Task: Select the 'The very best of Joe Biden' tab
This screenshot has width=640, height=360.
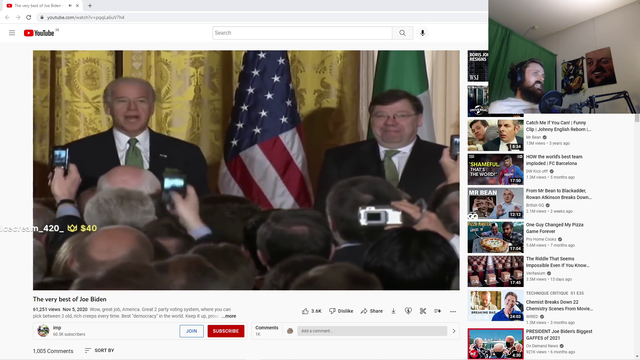Action: pyautogui.click(x=38, y=6)
